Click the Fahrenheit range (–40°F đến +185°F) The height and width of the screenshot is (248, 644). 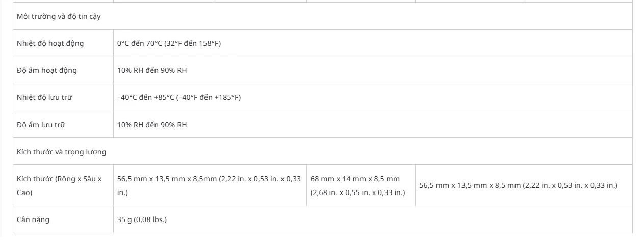209,97
